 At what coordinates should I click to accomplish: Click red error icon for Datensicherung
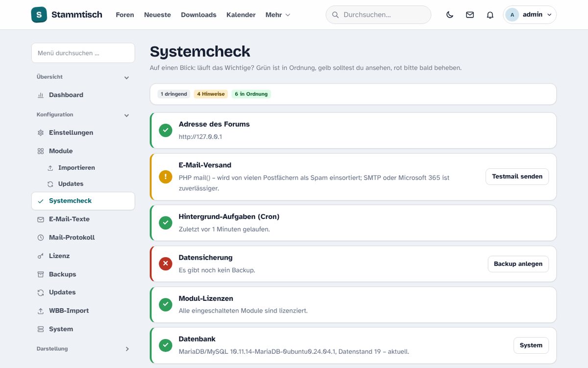166,264
